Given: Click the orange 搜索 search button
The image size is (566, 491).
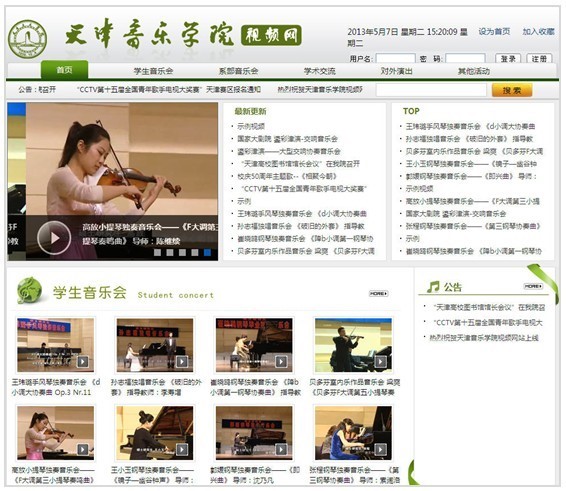Looking at the screenshot, I should [x=512, y=90].
